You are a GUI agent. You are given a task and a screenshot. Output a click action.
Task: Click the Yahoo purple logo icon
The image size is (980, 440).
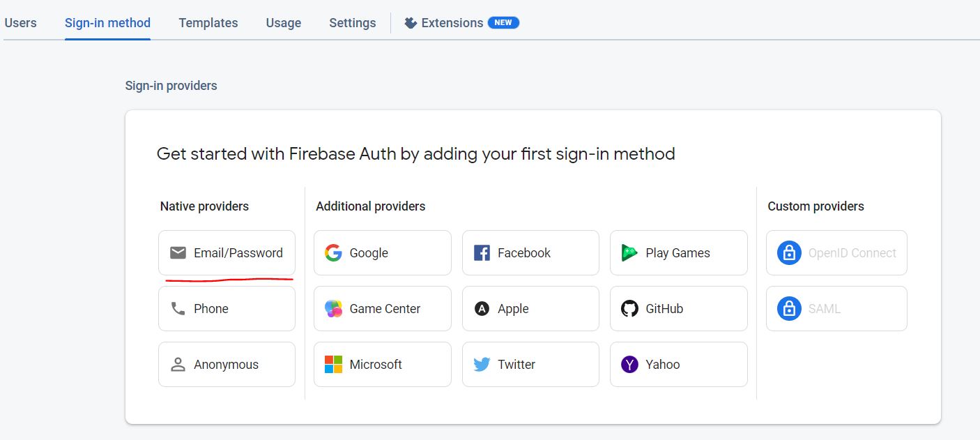629,364
